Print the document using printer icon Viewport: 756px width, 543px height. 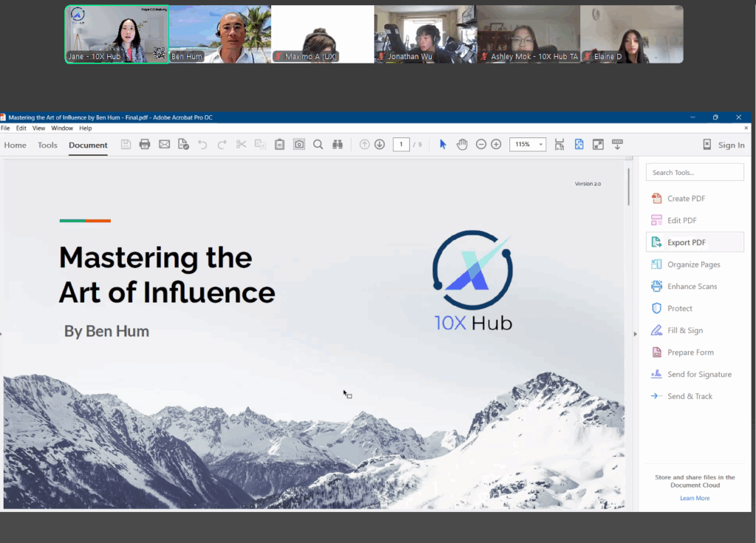point(145,144)
